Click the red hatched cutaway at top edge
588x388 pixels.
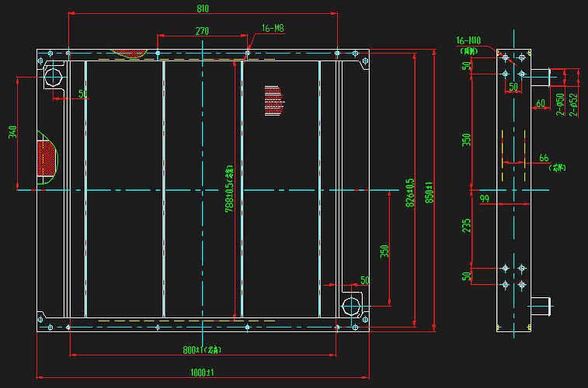point(128,54)
